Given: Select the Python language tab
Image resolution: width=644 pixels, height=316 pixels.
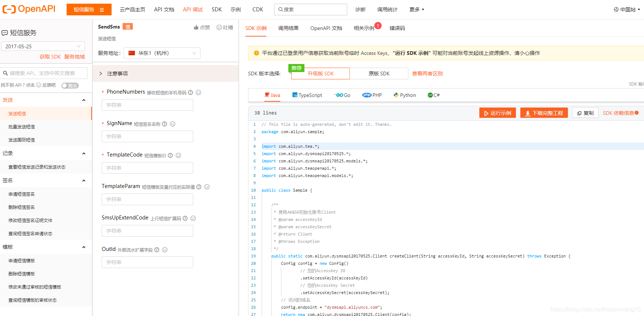Looking at the screenshot, I should point(405,95).
